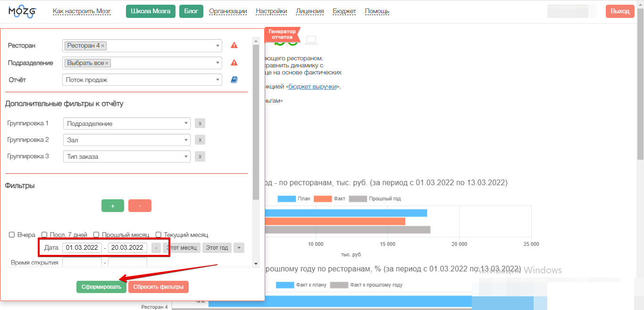Follow the бюджет выручки link

point(312,87)
